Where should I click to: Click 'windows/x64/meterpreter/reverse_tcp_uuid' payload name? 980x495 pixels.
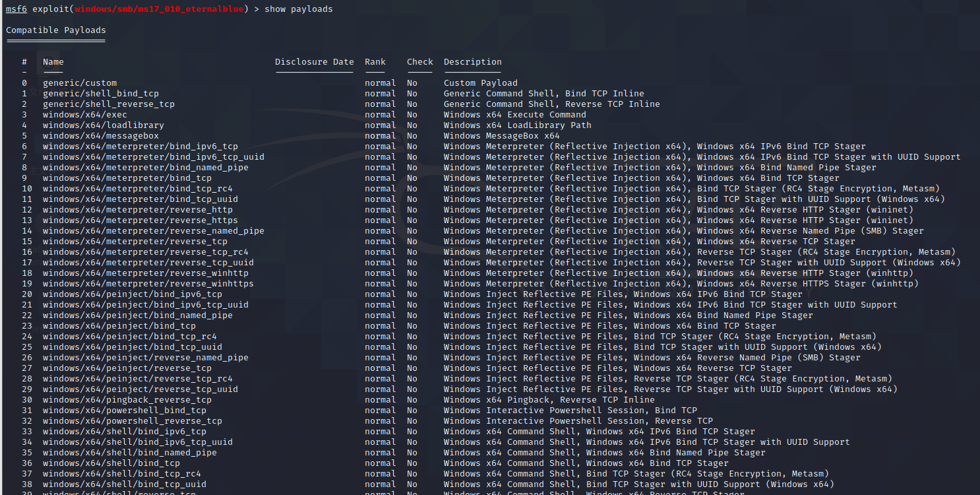pyautogui.click(x=148, y=263)
